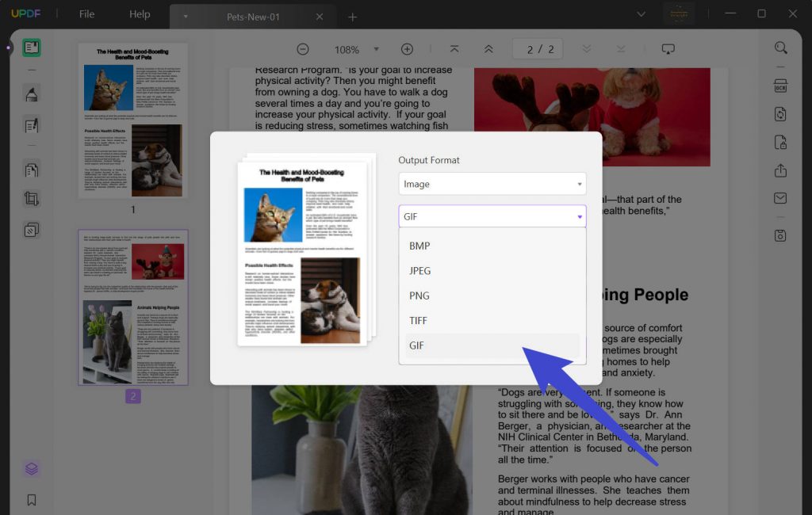Zoom in using the plus icon
The height and width of the screenshot is (515, 812).
[x=407, y=49]
